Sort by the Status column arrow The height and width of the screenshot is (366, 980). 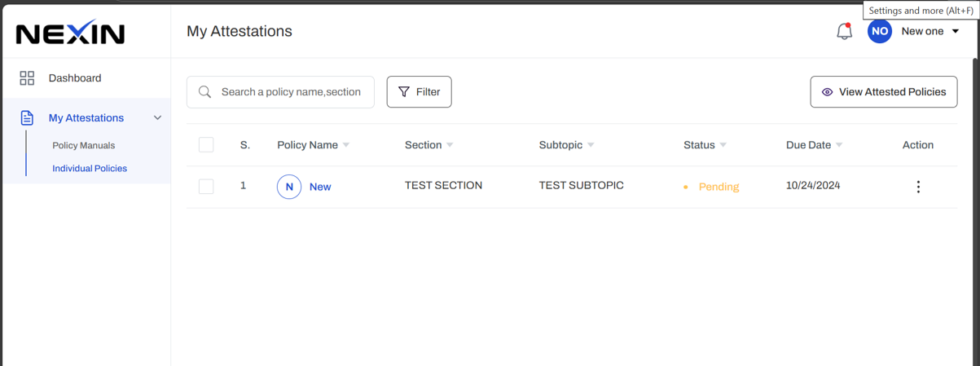click(x=723, y=145)
